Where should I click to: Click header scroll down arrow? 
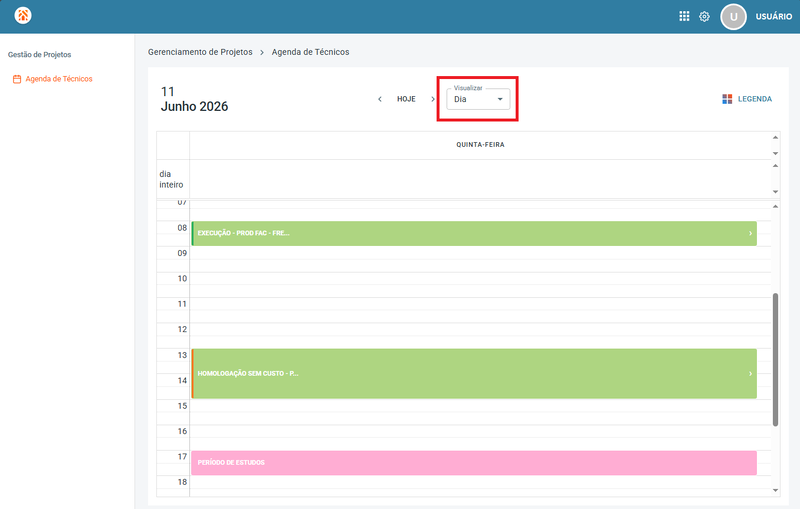coord(776,154)
